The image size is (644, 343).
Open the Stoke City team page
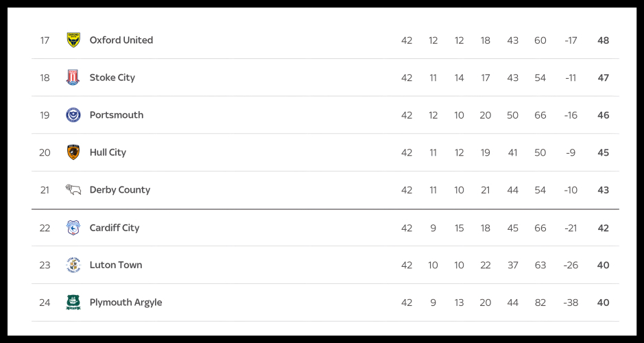point(112,78)
